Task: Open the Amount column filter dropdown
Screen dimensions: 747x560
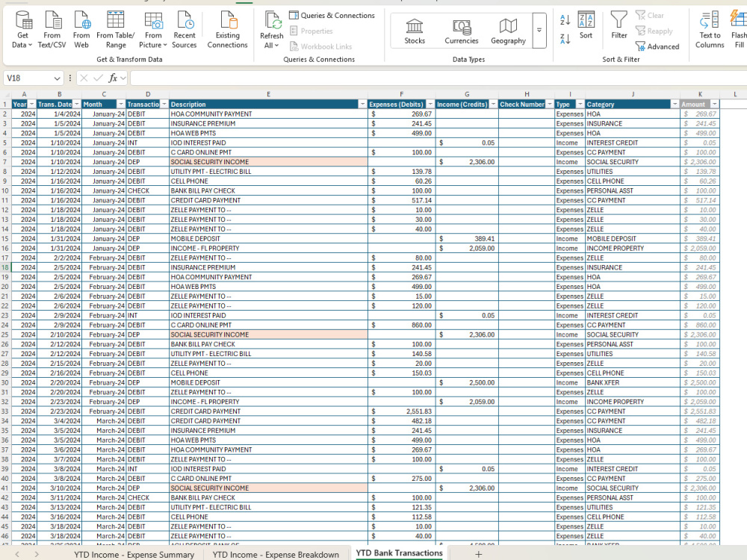Action: (x=714, y=105)
